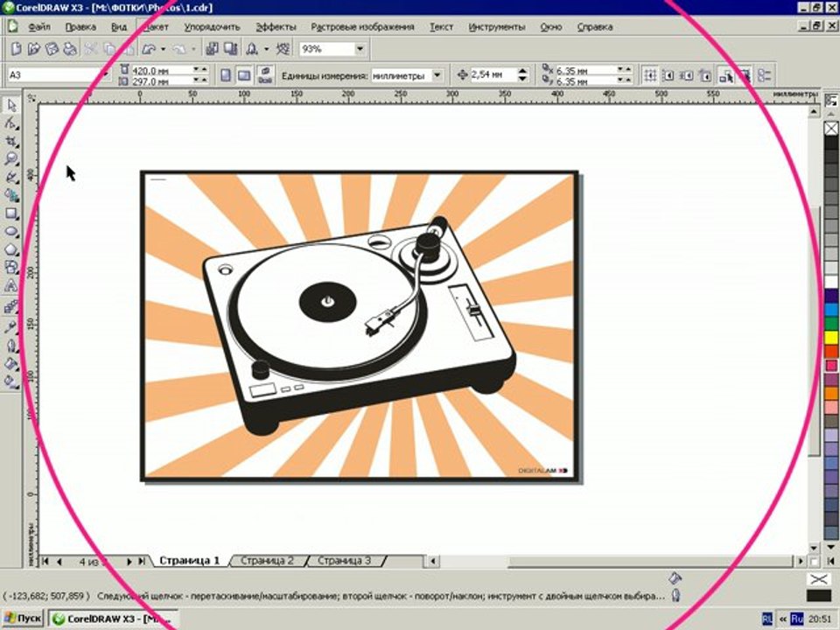The image size is (840, 630).
Task: Select the Eyedropper tool
Action: pos(11,326)
